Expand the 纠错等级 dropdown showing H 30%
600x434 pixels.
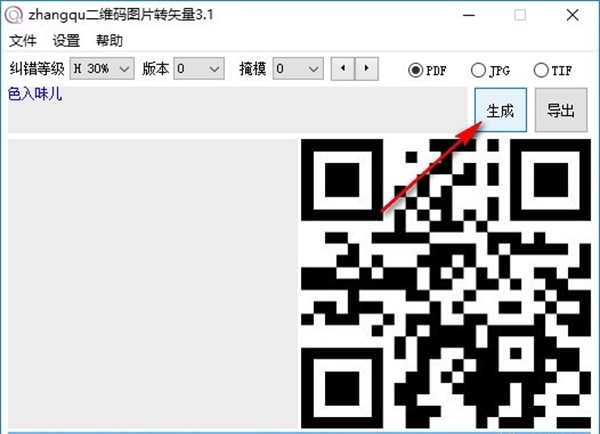pos(102,69)
